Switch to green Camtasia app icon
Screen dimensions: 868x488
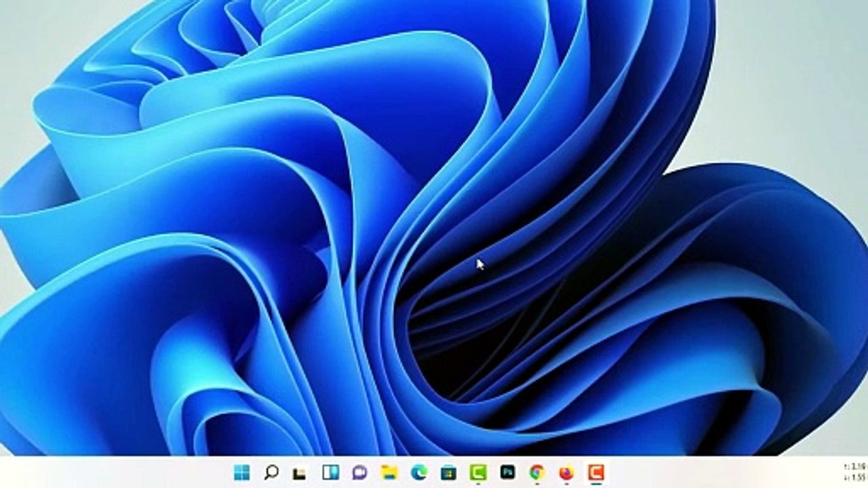tap(478, 472)
